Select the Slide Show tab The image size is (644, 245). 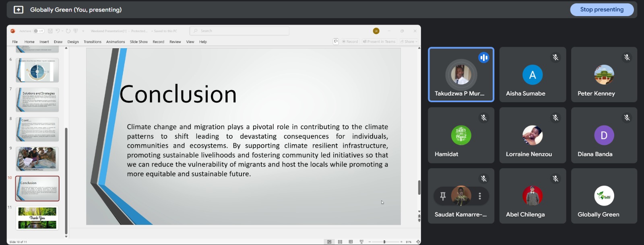tap(139, 42)
